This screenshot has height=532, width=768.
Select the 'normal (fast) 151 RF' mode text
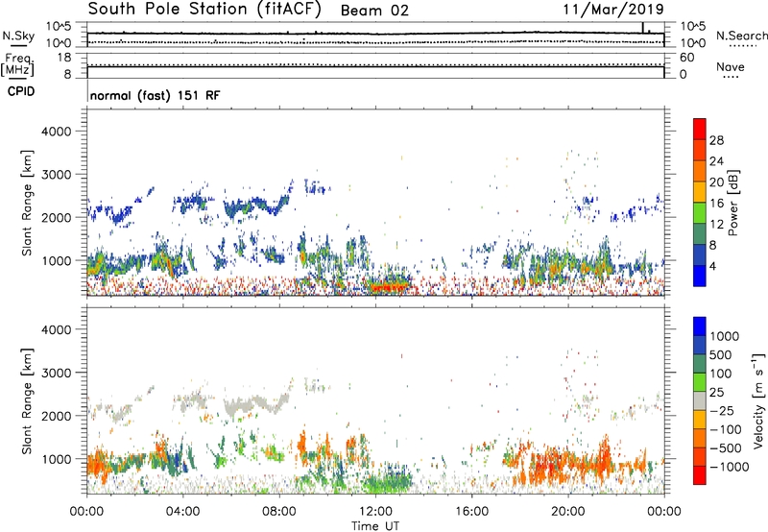[156, 95]
